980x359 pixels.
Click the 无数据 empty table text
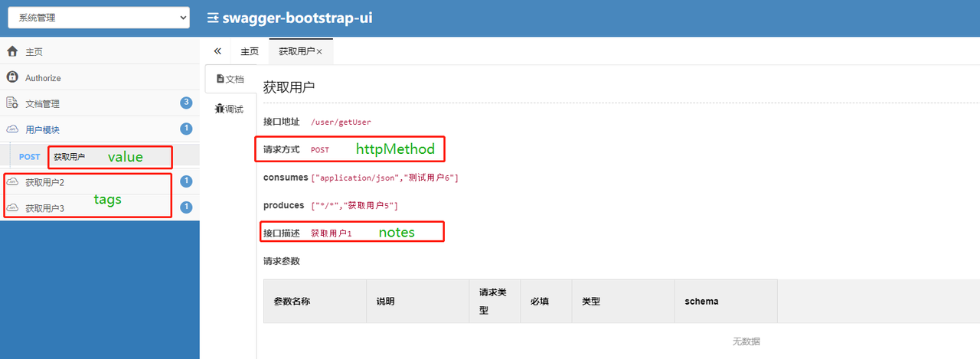[x=746, y=341]
